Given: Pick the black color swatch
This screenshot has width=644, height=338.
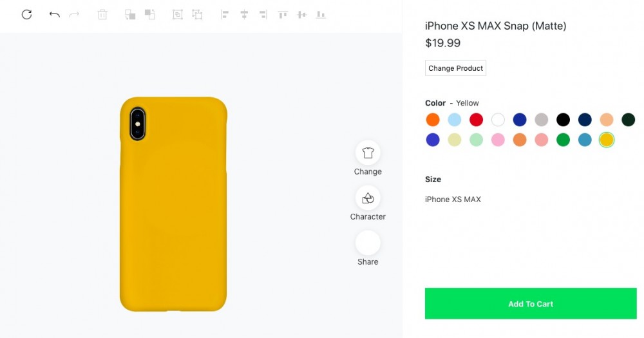Looking at the screenshot, I should point(563,120).
